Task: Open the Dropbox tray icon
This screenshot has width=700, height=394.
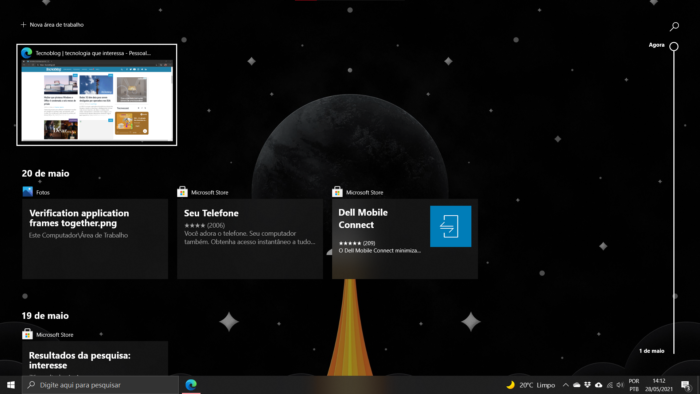Action: (588, 385)
